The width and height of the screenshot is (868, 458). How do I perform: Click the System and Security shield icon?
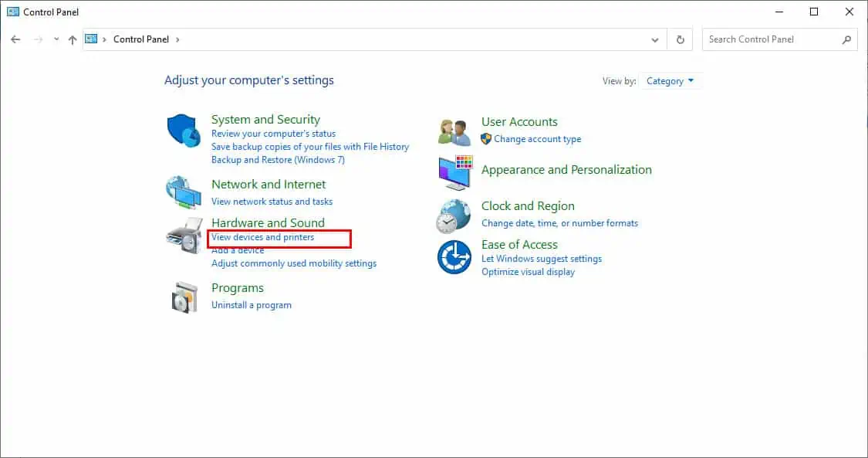[184, 130]
